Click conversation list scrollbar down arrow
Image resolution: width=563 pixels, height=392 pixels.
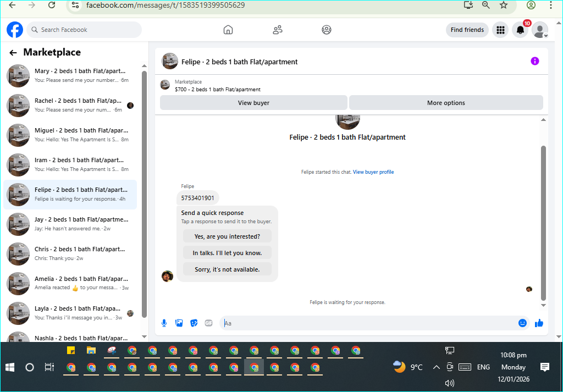(145, 336)
